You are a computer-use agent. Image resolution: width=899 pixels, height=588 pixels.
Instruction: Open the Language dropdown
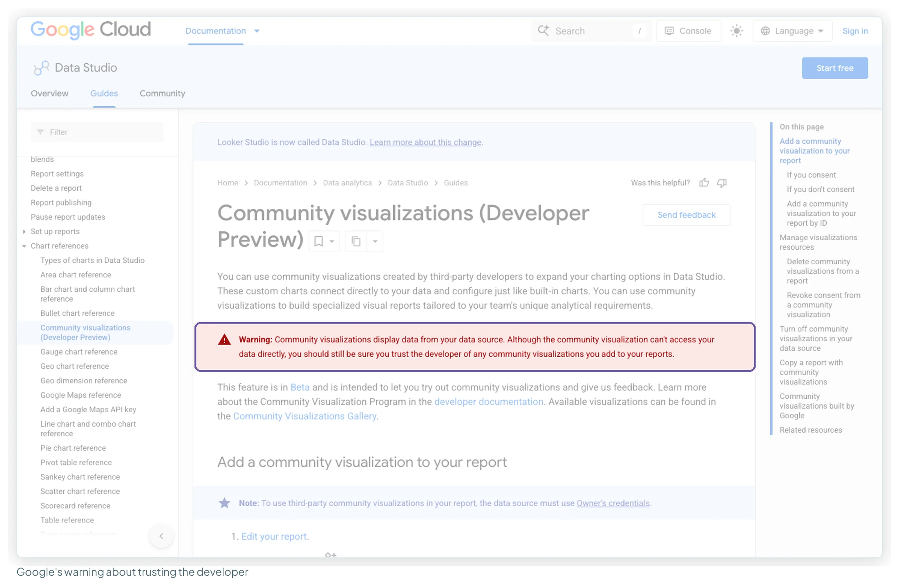click(792, 31)
